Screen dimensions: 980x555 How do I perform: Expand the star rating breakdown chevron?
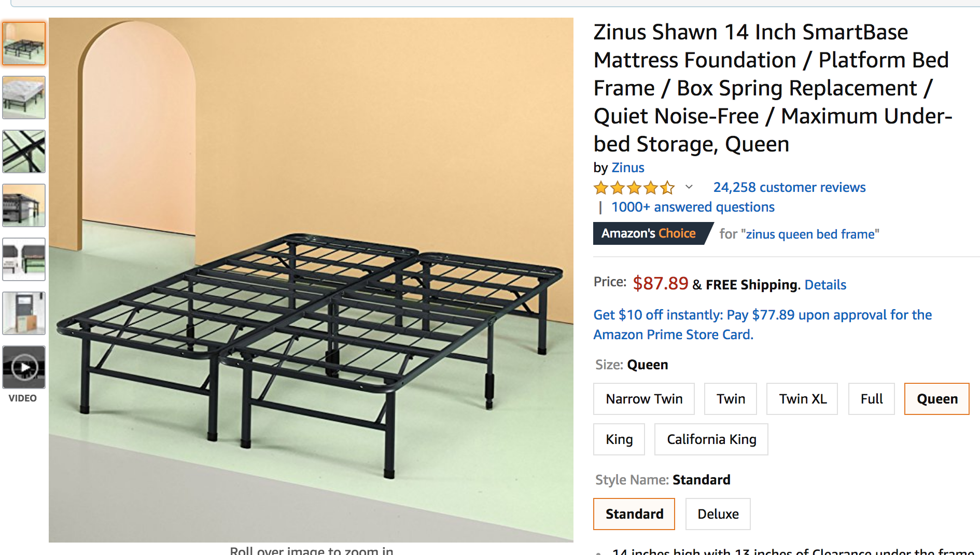pyautogui.click(x=689, y=187)
